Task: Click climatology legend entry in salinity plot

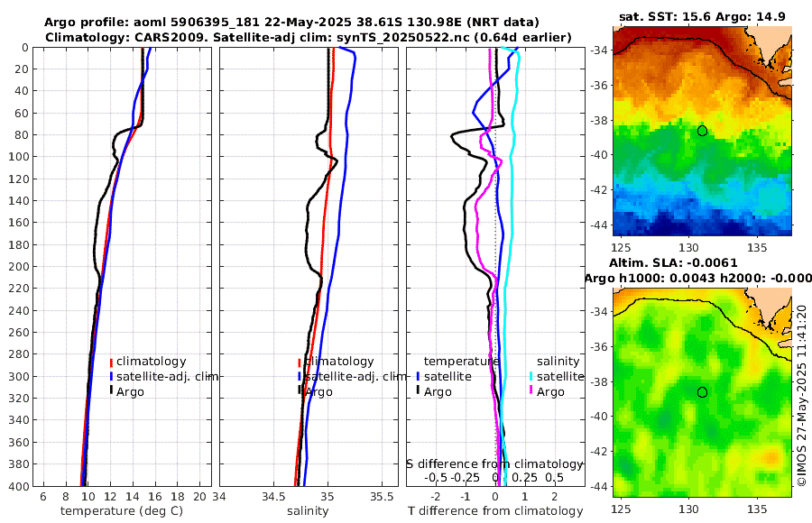Action: pyautogui.click(x=336, y=362)
